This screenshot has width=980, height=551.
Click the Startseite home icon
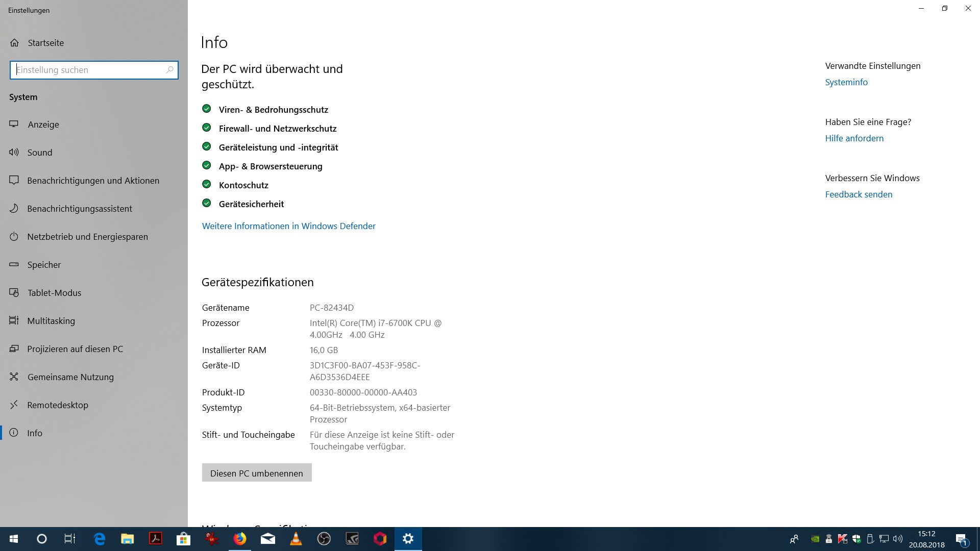click(14, 43)
